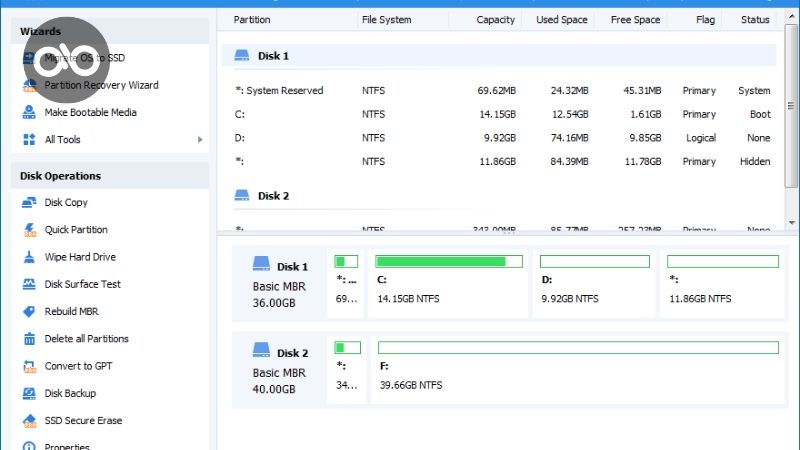Click 1.61GB free space cell of C:
The width and height of the screenshot is (800, 450).
(645, 114)
